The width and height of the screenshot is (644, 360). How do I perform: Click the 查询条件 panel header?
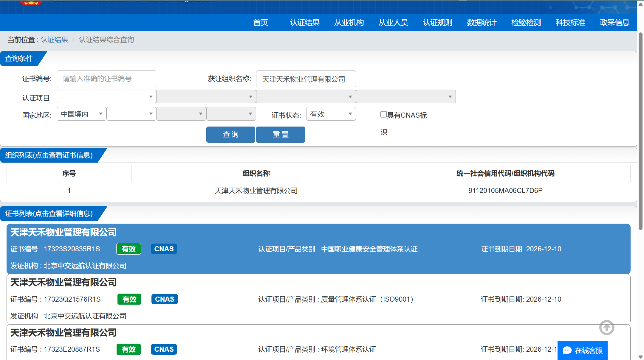tap(19, 58)
